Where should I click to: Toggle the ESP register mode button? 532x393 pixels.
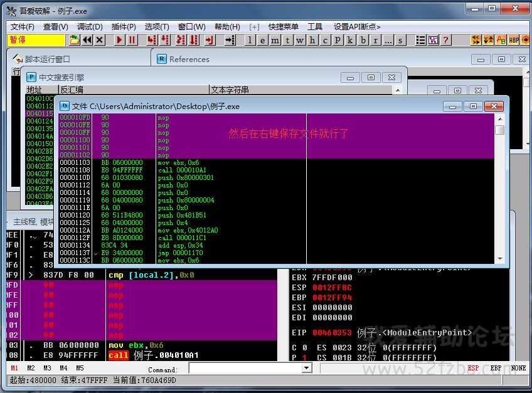pyautogui.click(x=473, y=369)
